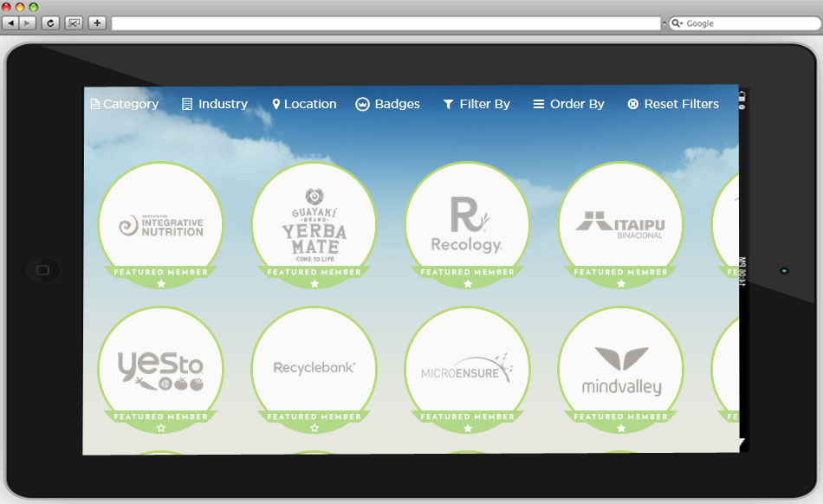
Task: Open the Guayaki Yerba Mate member profile
Action: tap(314, 222)
